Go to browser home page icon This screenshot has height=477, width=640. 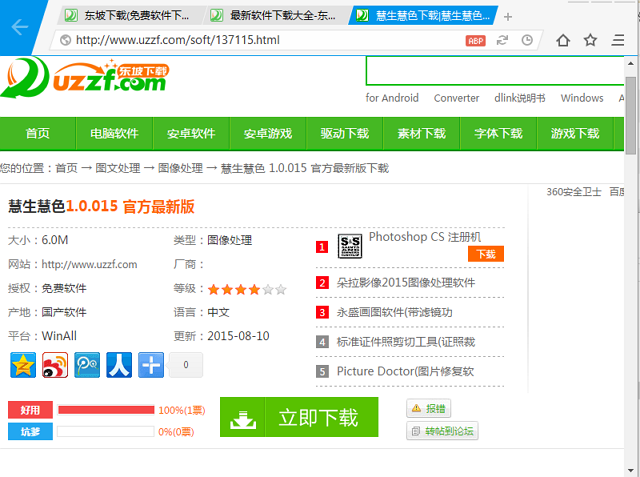[563, 40]
